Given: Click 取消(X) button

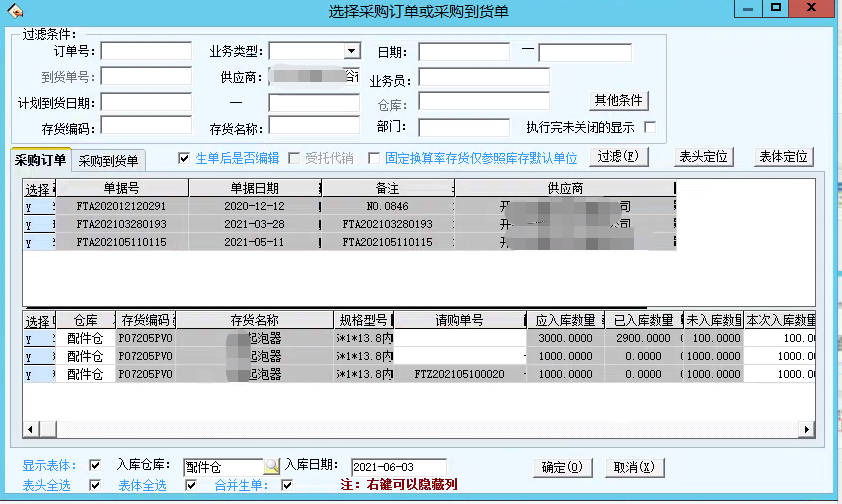Looking at the screenshot, I should pyautogui.click(x=635, y=467).
